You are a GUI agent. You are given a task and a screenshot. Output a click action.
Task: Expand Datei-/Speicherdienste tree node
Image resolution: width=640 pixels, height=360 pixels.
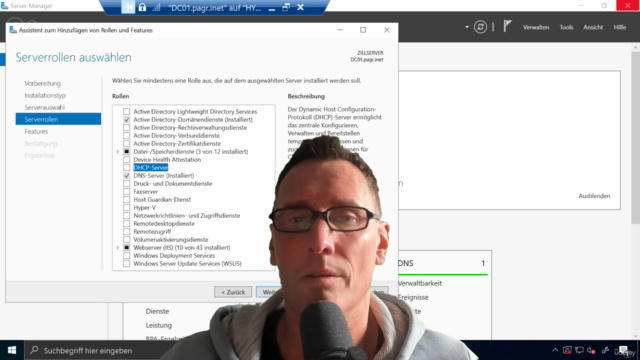[118, 151]
